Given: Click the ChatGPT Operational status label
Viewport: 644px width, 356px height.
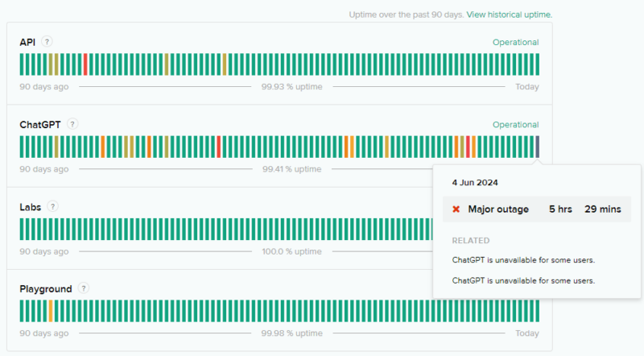Looking at the screenshot, I should point(516,125).
